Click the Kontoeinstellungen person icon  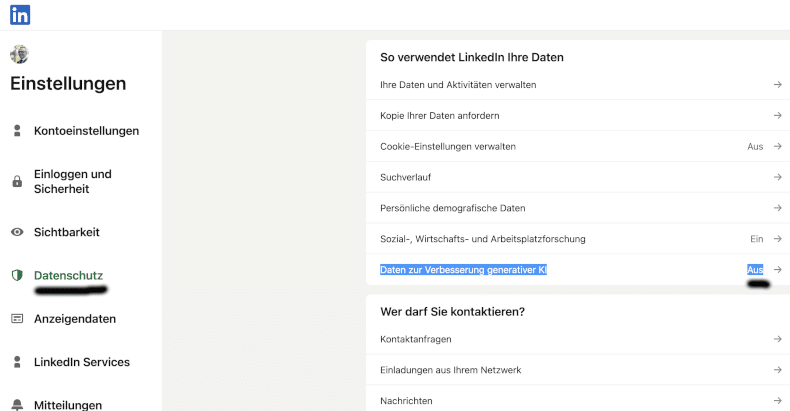[x=17, y=131]
